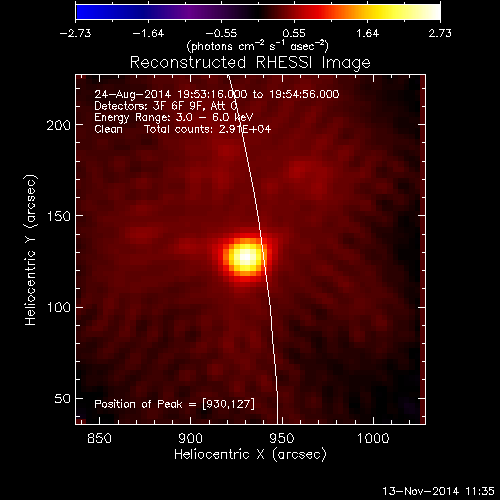The width and height of the screenshot is (500, 500).
Task: Click the Energy Range 3.0 - 6.0 keV text
Action: [174, 117]
